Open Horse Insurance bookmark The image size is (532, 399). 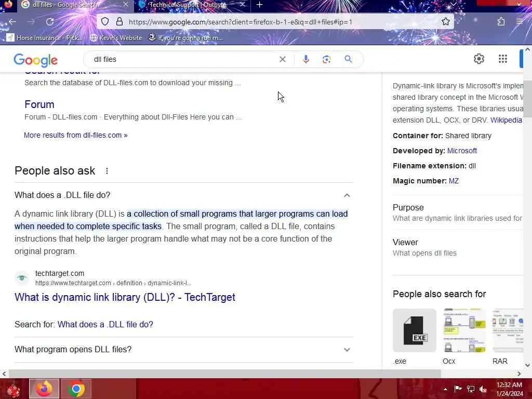tap(45, 37)
